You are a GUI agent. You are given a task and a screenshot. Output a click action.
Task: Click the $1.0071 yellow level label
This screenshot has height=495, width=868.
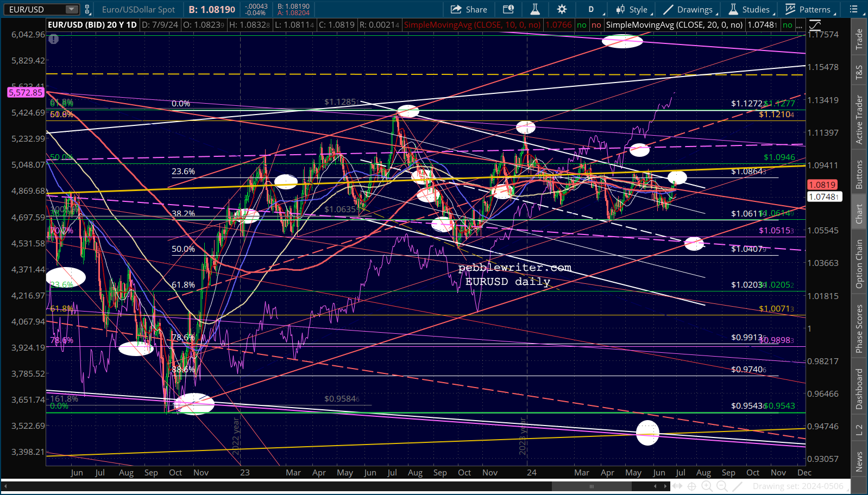(x=776, y=309)
